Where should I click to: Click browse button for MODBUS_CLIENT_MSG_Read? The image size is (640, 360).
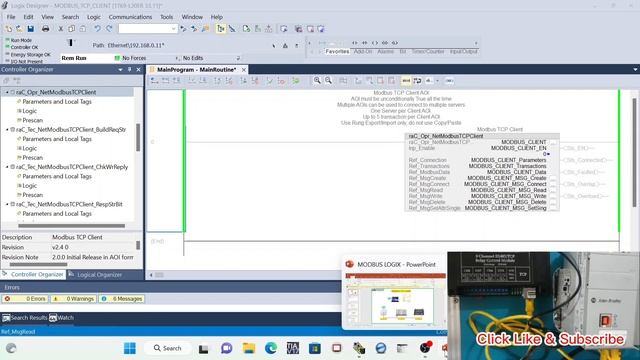pos(553,190)
